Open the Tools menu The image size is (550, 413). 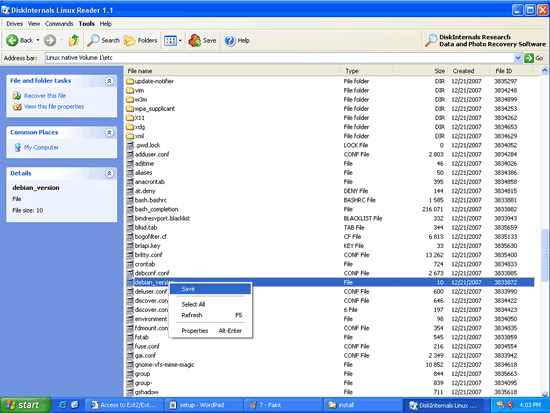click(x=87, y=24)
